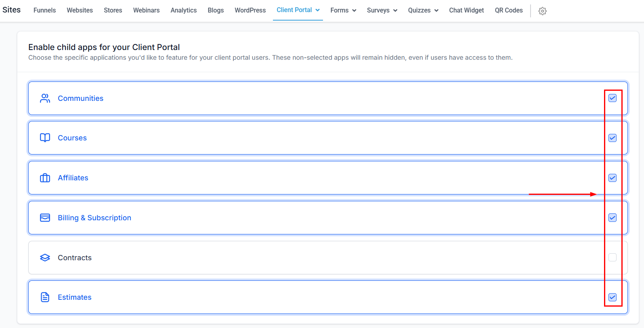Click the Contracts layers icon
The image size is (644, 328).
[x=45, y=258]
